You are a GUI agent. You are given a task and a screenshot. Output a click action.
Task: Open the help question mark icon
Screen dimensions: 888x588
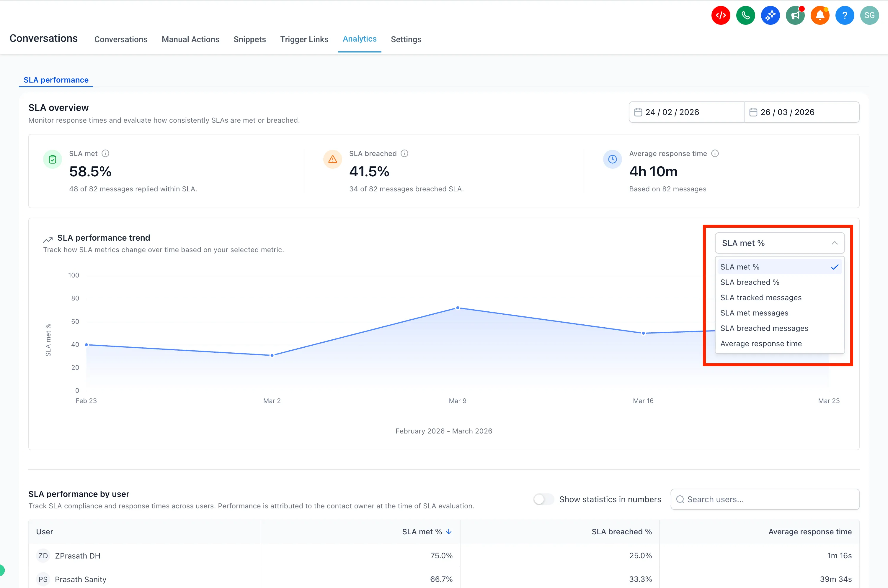pyautogui.click(x=845, y=15)
